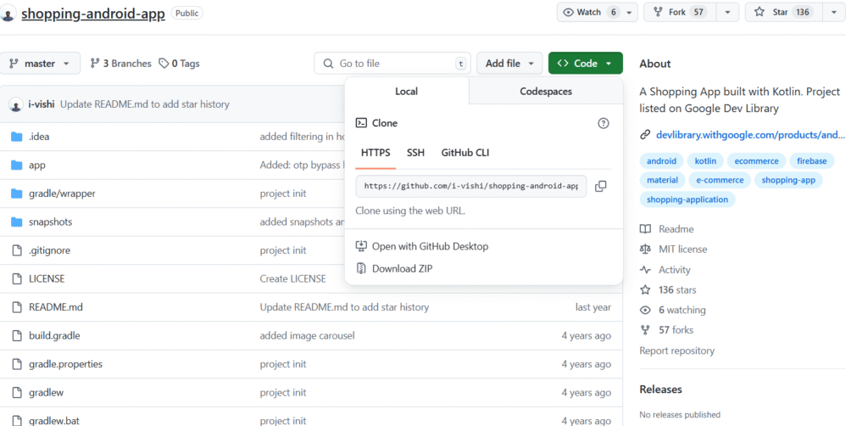Image resolution: width=868 pixels, height=426 pixels.
Task: Select the HTTPS clone tab
Action: point(376,153)
